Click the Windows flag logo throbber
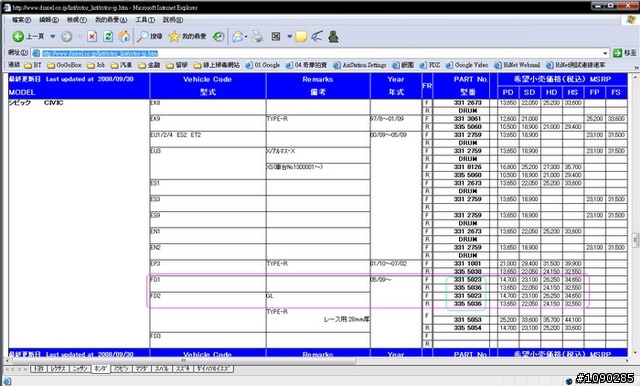This screenshot has width=640, height=386. (631, 20)
